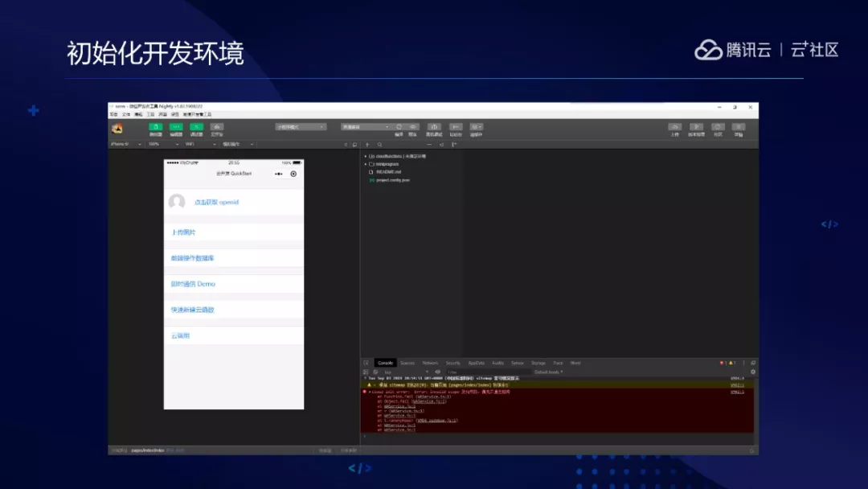Click the project avatar icon in toolbar
This screenshot has height=489, width=868.
pos(117,129)
